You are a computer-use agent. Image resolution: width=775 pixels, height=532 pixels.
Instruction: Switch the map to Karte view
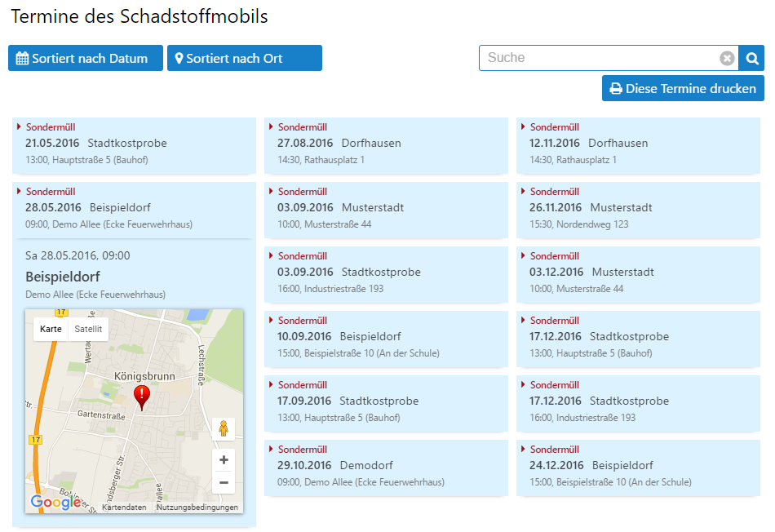pyautogui.click(x=51, y=329)
